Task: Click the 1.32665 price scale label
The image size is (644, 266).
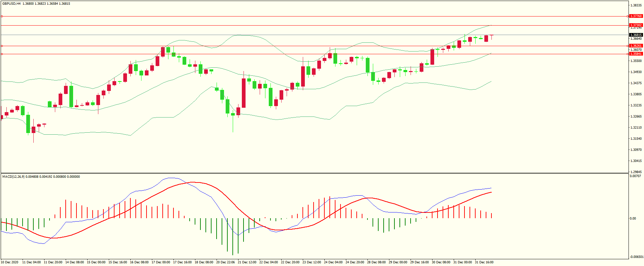Action: pos(636,117)
